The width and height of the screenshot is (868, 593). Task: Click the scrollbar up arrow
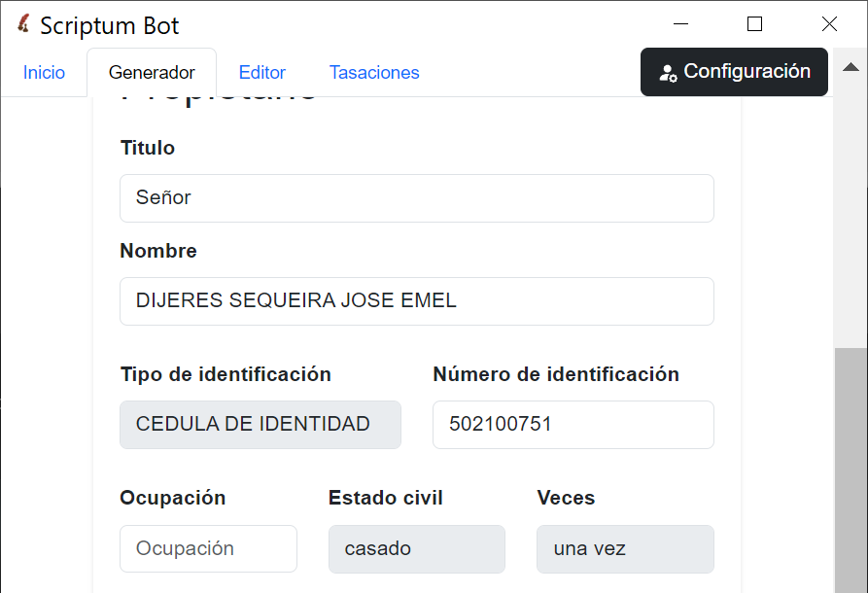pos(851,67)
